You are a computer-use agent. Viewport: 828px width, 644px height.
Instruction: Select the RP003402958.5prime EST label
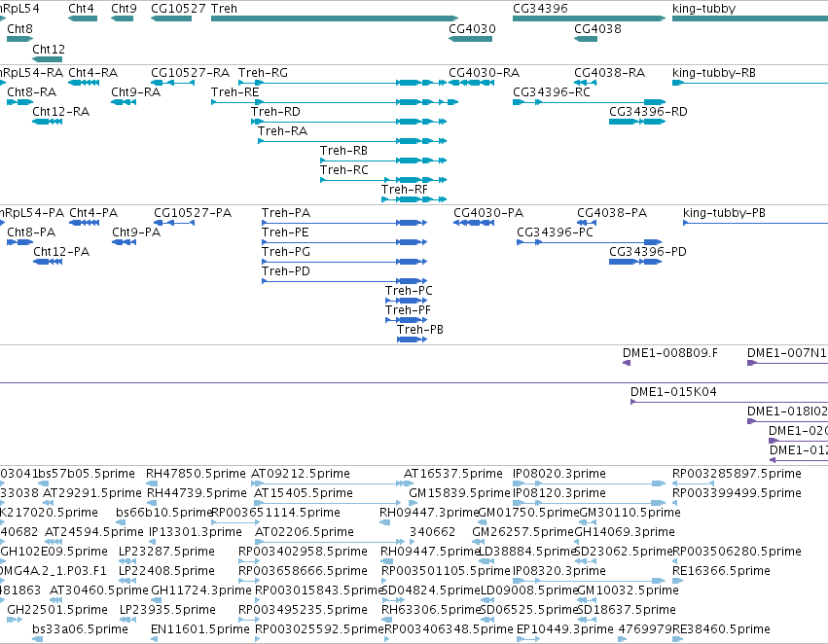tap(303, 552)
